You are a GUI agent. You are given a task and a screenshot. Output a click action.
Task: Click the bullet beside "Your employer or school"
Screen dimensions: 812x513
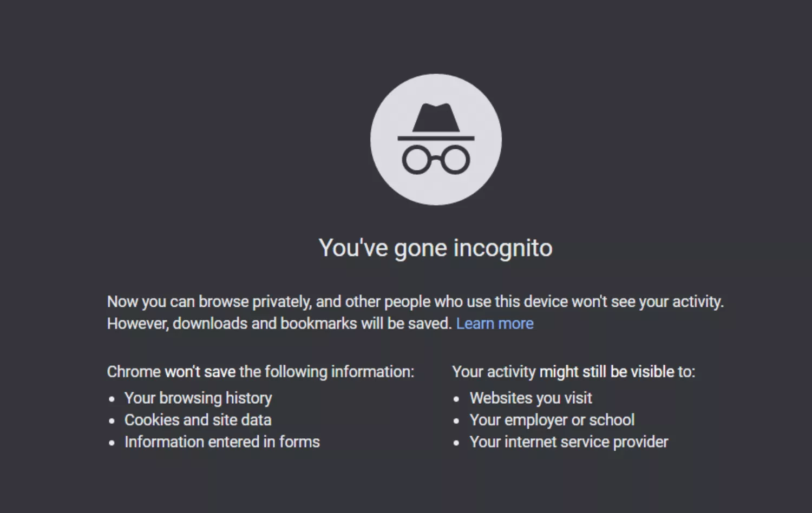[457, 421]
